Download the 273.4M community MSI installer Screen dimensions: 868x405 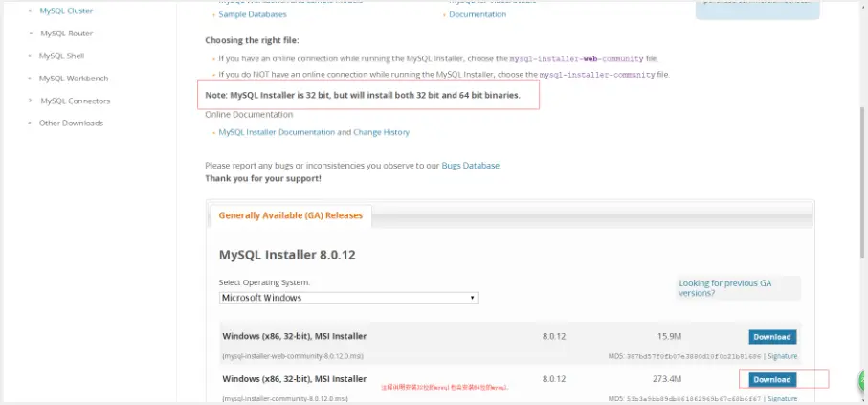(x=772, y=379)
